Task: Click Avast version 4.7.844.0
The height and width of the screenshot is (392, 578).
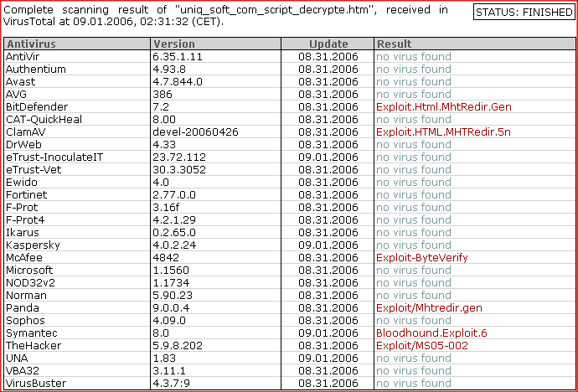Action: [x=178, y=82]
